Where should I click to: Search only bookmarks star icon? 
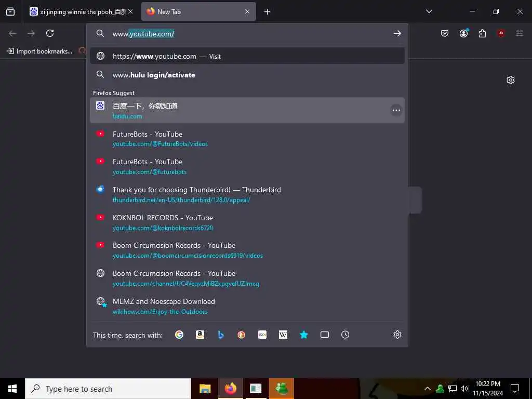[303, 335]
